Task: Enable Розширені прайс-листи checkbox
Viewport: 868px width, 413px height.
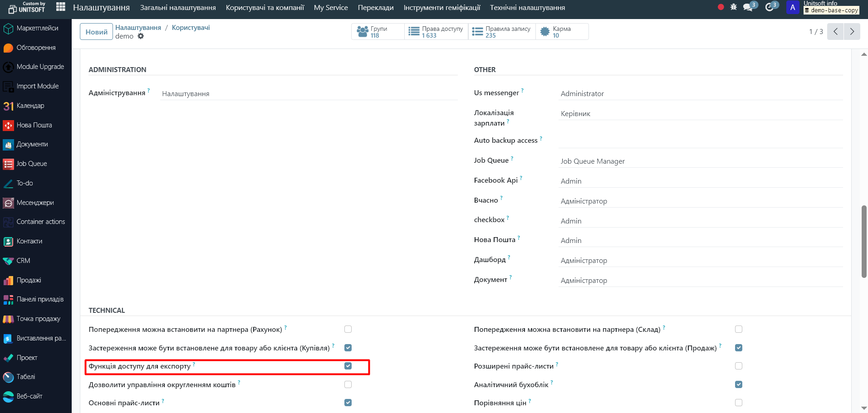Action: pyautogui.click(x=739, y=366)
